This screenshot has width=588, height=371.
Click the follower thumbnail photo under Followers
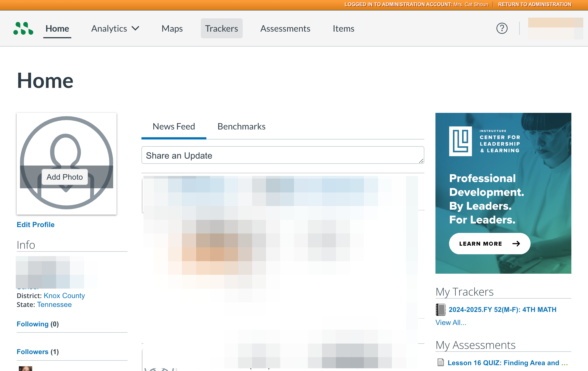coord(26,369)
